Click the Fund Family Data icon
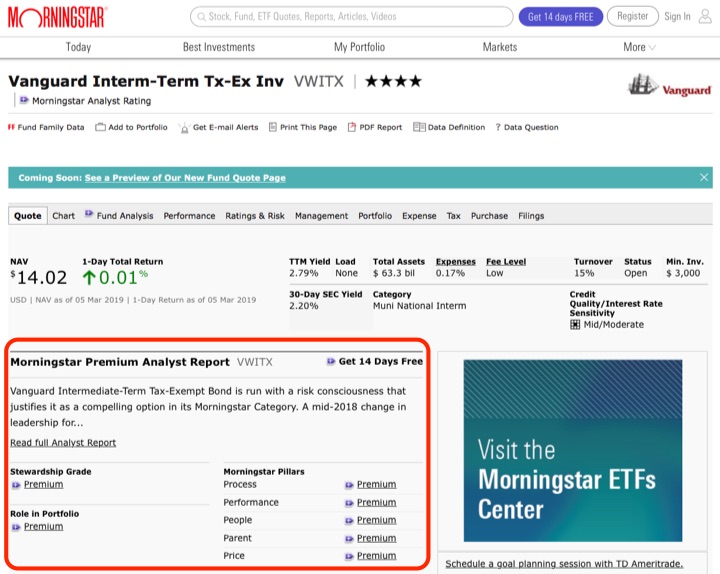The width and height of the screenshot is (720, 574). pyautogui.click(x=12, y=128)
